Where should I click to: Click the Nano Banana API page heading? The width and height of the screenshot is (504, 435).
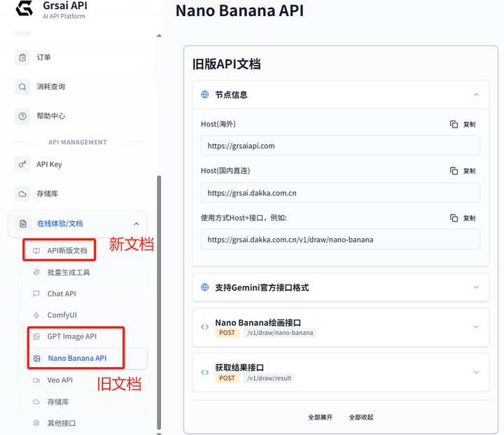(239, 11)
